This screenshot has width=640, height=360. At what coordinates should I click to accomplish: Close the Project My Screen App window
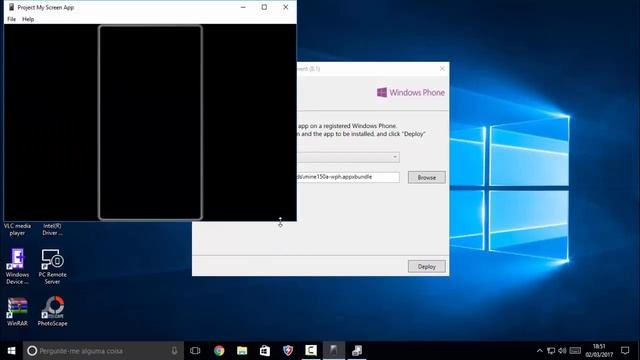click(x=286, y=7)
